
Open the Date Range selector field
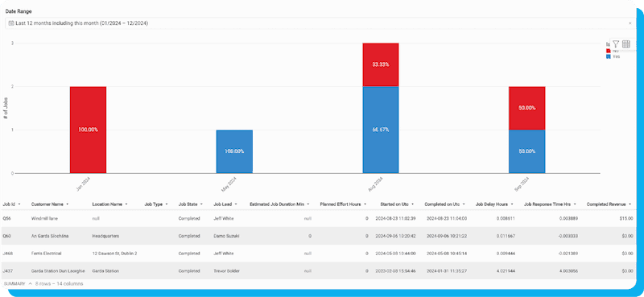(320, 23)
